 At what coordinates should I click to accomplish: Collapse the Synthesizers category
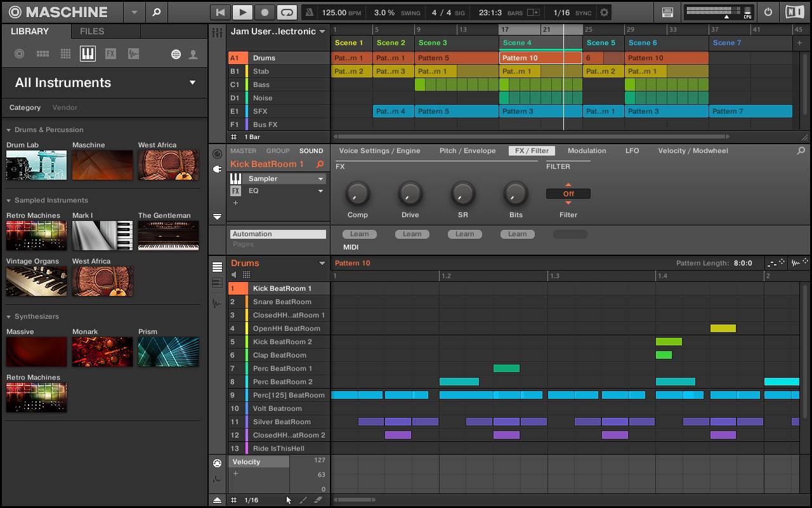coord(9,317)
